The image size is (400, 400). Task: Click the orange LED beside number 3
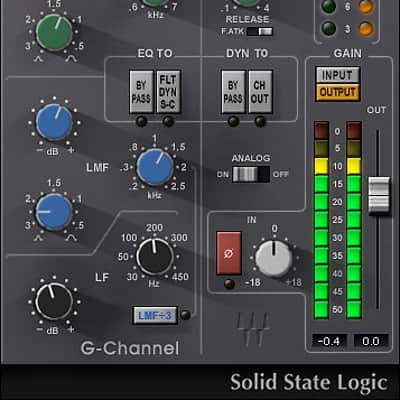[x=366, y=28]
